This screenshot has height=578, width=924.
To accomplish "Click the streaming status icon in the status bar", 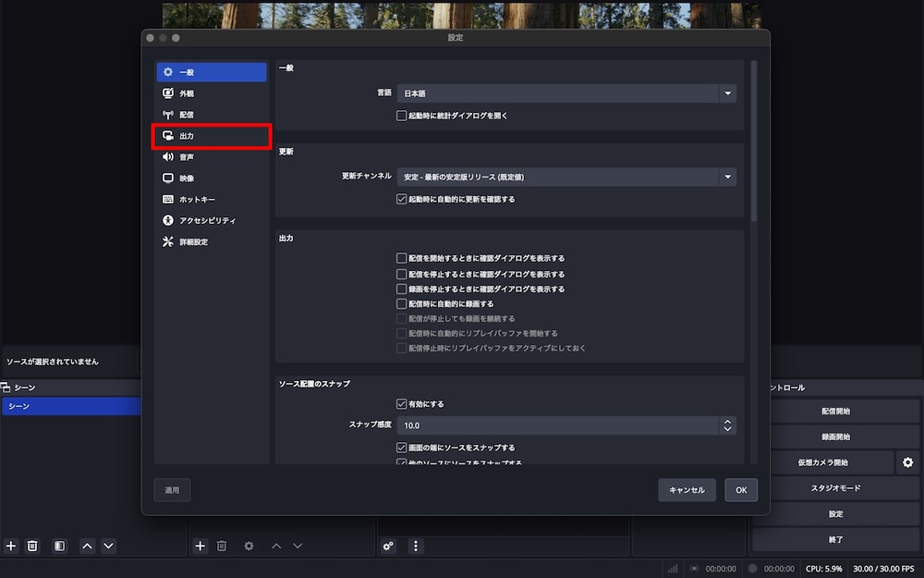I will 694,569.
